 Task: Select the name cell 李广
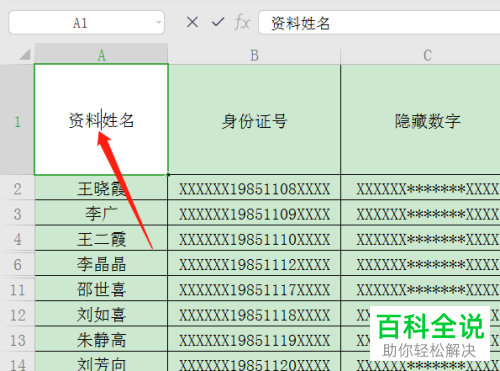pos(101,213)
